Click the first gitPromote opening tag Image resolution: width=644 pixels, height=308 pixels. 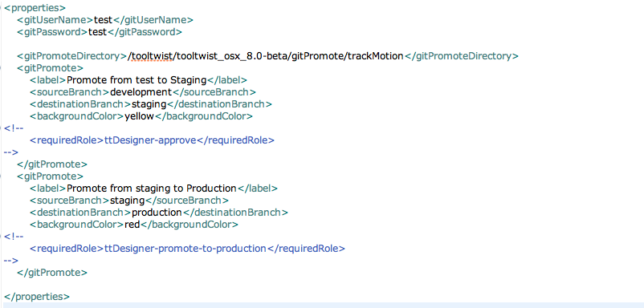[x=50, y=68]
